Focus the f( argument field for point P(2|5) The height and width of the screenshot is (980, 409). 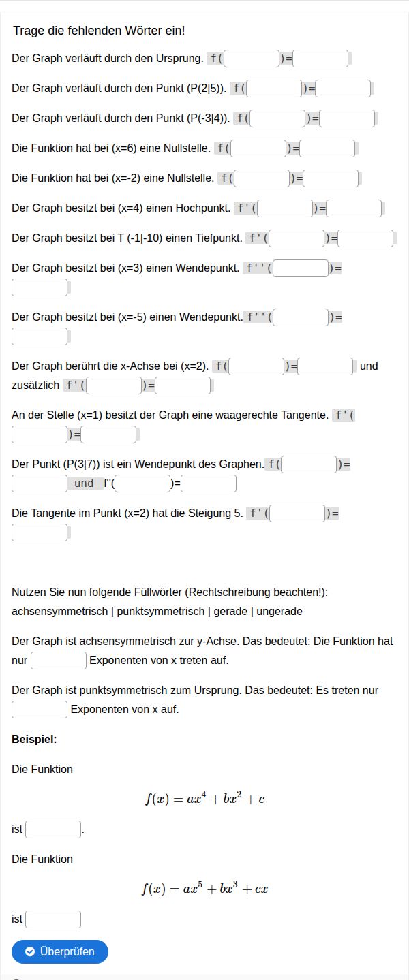[x=274, y=89]
